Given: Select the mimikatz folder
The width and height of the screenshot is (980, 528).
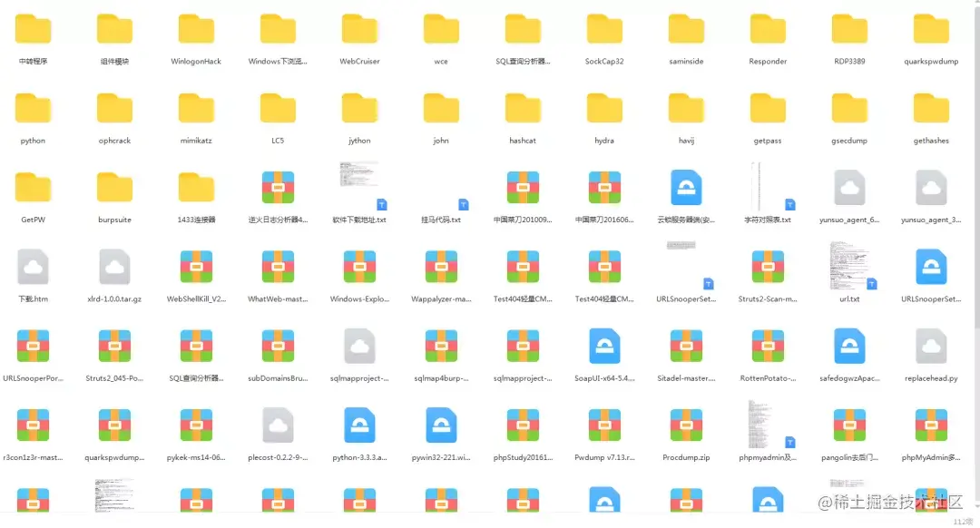Looking at the screenshot, I should coord(196,109).
